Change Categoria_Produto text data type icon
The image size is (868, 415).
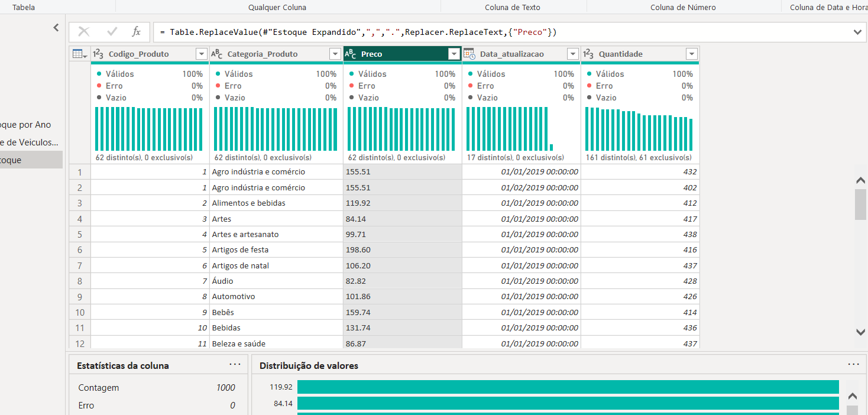click(x=217, y=54)
